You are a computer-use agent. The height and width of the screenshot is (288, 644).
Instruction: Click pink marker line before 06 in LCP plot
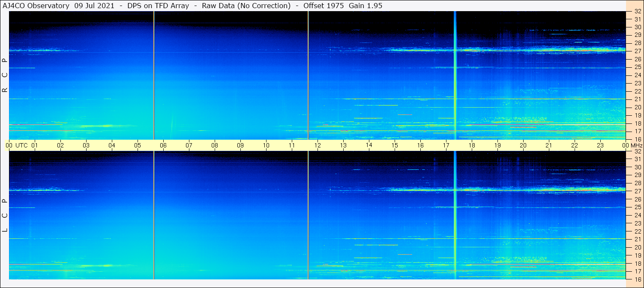pos(154,215)
